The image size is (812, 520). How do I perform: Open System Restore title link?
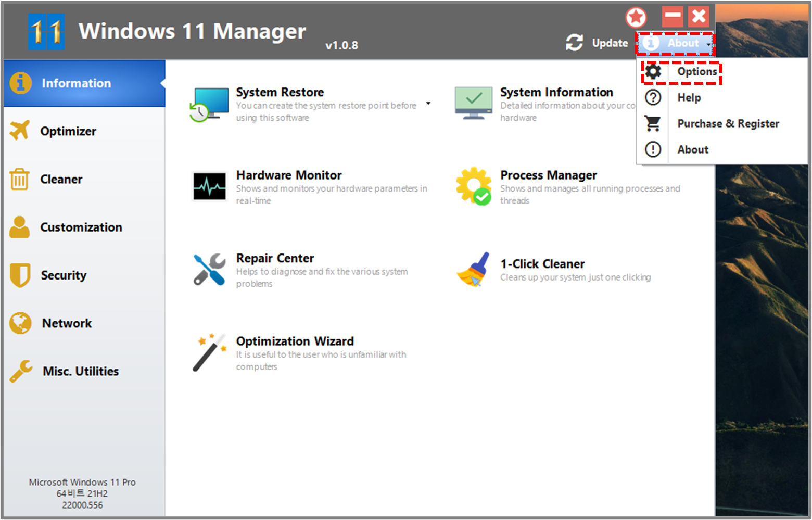tap(280, 92)
